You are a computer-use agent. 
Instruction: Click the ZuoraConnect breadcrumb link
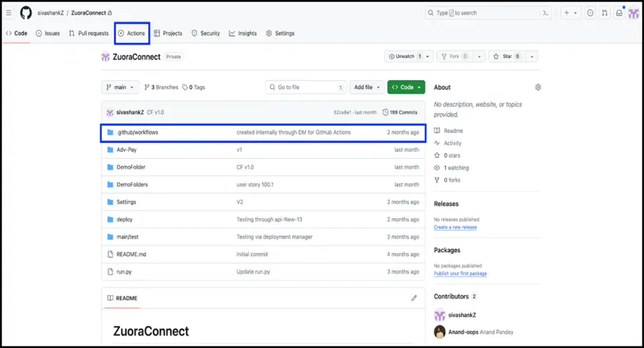pyautogui.click(x=89, y=12)
